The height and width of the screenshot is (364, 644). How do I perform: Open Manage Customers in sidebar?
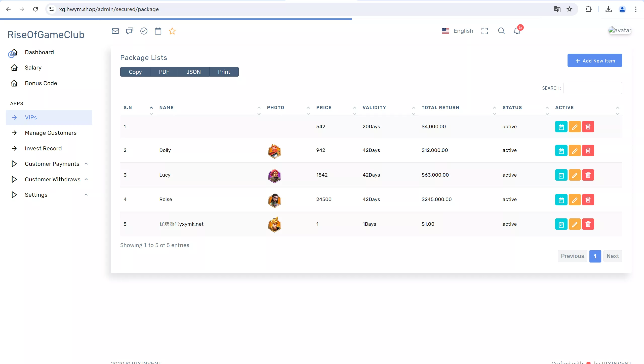coord(51,133)
